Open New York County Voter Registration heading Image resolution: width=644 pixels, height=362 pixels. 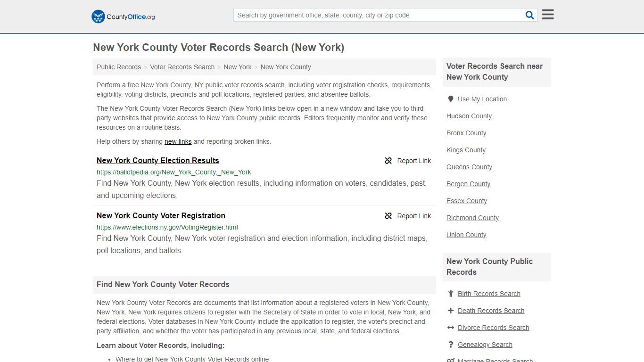click(161, 215)
